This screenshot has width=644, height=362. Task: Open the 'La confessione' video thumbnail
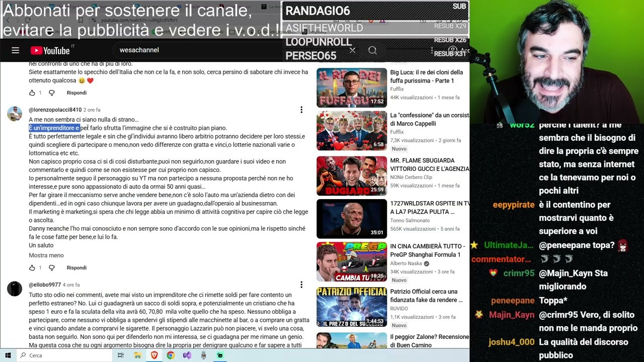[352, 131]
